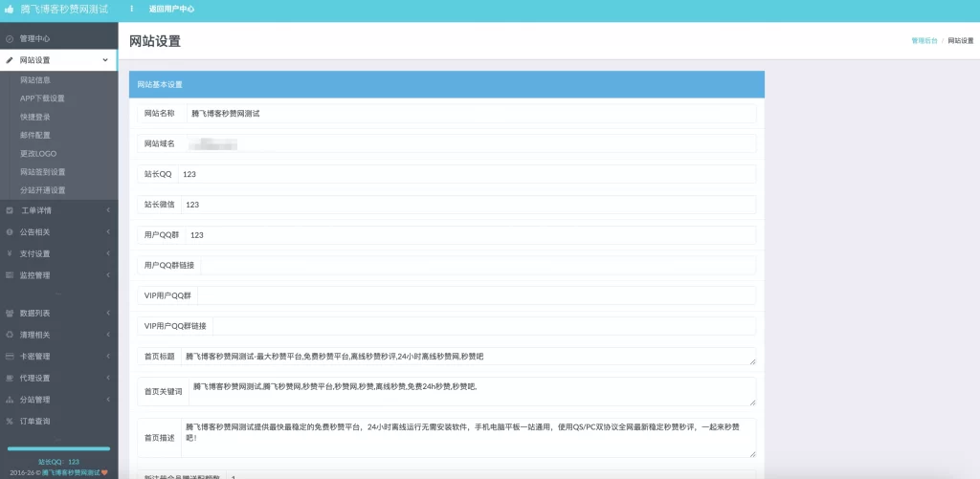This screenshot has height=479, width=980.
Task: Click the progress bar at sidebar bottom
Action: click(x=58, y=448)
